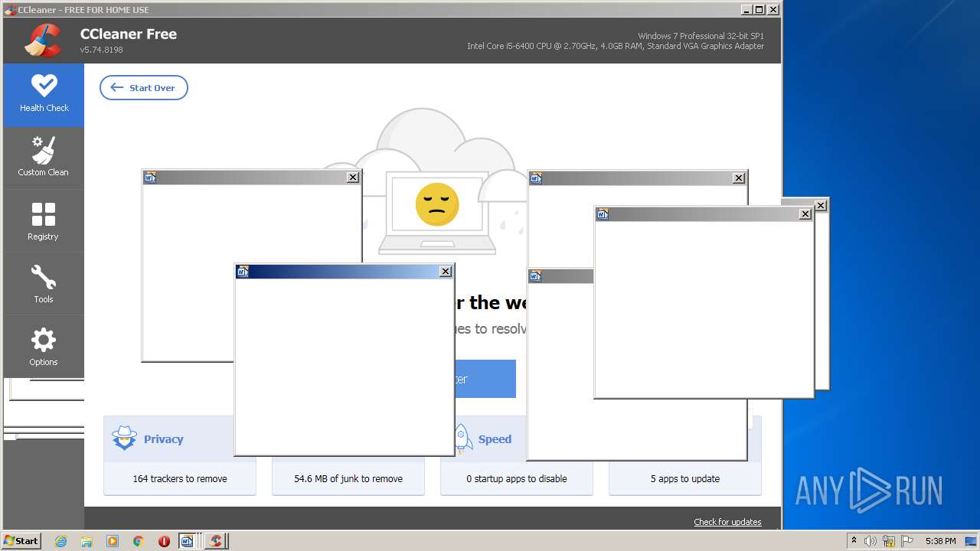980x551 pixels.
Task: Click the 'CCleaner Free' title text
Action: [129, 34]
